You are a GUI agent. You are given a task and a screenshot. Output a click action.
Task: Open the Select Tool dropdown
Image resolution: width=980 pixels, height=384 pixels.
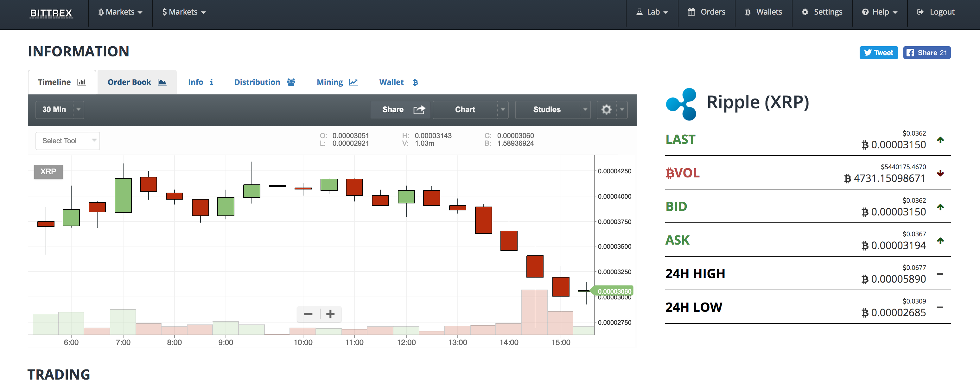[x=67, y=141]
